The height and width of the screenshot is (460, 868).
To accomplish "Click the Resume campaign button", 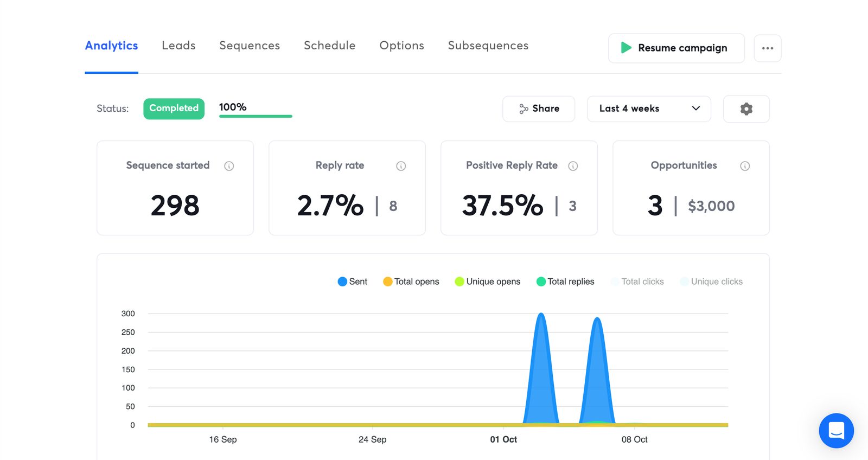I will (676, 48).
